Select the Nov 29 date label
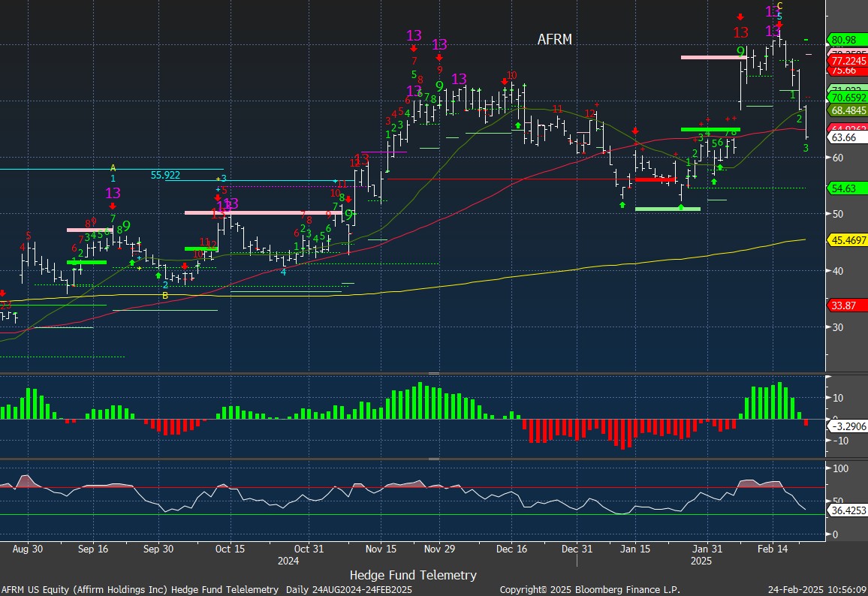Screen dimensions: 868x596 click(439, 549)
